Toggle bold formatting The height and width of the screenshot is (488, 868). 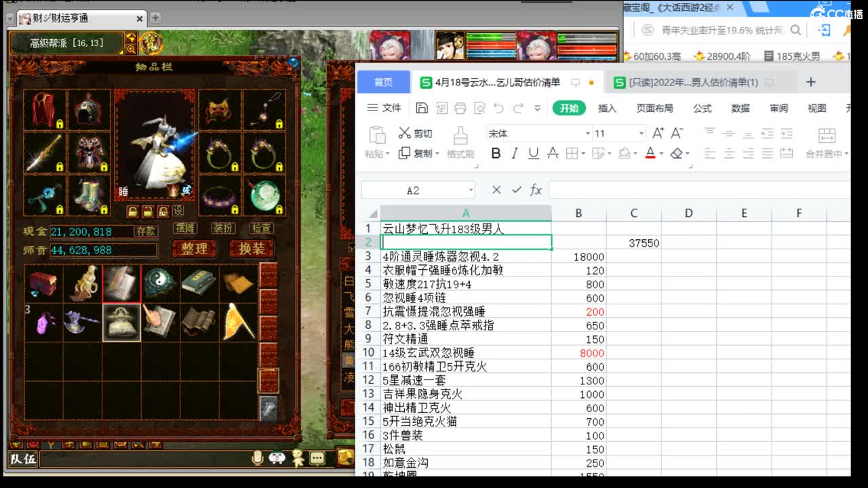coord(496,154)
